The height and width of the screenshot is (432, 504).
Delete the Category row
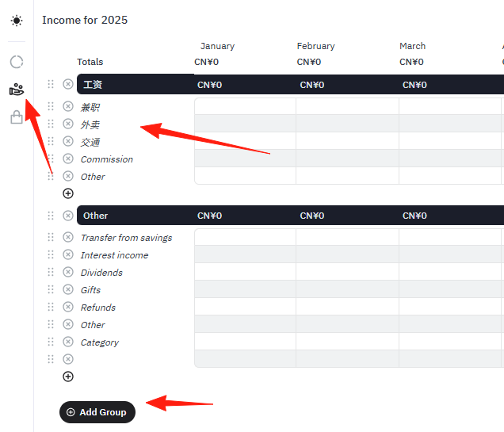[68, 342]
